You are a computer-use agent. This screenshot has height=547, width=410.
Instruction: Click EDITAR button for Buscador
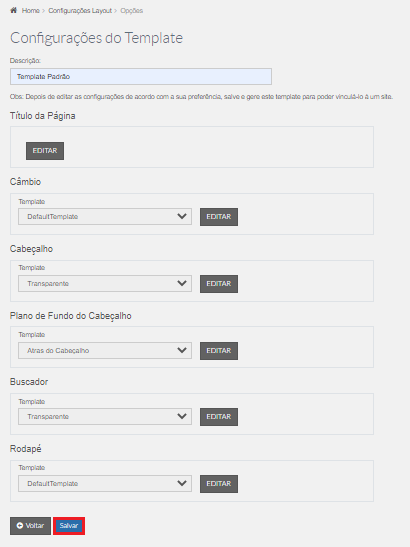pyautogui.click(x=219, y=417)
